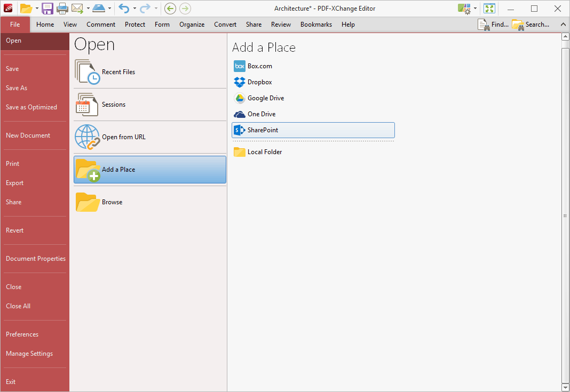This screenshot has height=392, width=570.
Task: Click the open folder icon in the quick access toolbar
Action: (x=26, y=9)
